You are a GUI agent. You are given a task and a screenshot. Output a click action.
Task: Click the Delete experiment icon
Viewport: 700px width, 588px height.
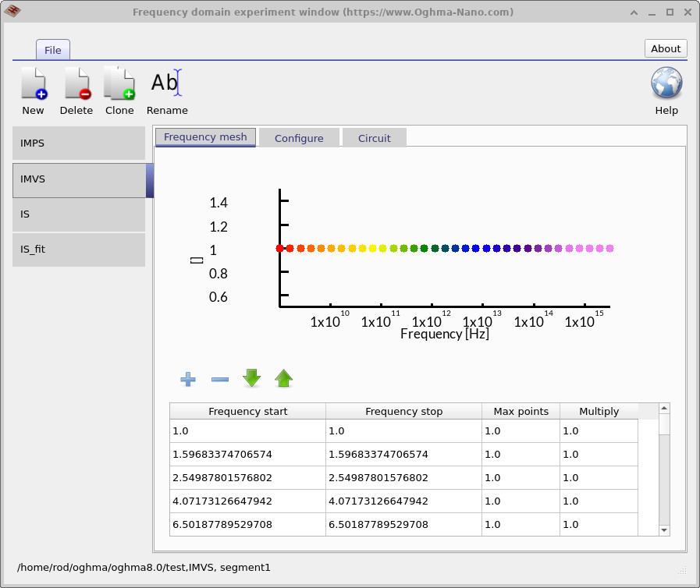(x=76, y=83)
